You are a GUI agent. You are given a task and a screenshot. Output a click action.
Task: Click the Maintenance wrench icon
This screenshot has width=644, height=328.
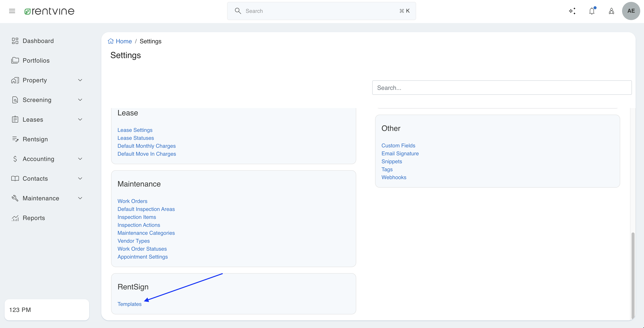(15, 198)
